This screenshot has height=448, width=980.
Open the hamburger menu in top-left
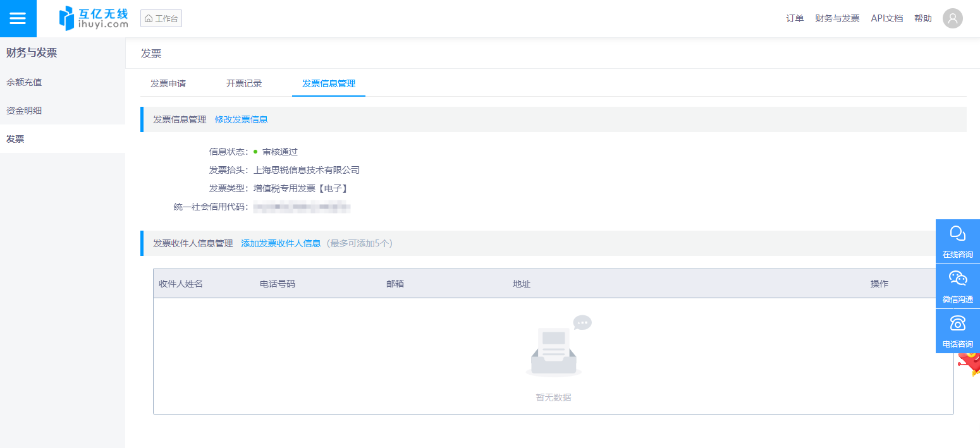point(18,18)
